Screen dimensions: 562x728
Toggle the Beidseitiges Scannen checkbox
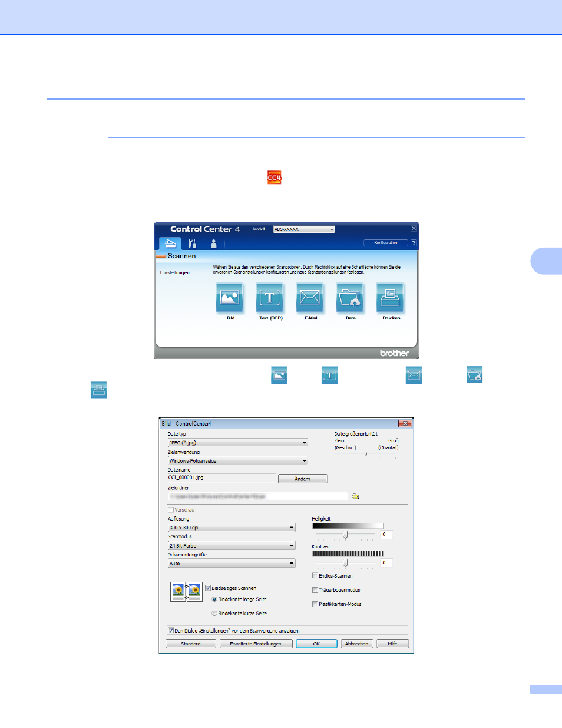tap(208, 588)
